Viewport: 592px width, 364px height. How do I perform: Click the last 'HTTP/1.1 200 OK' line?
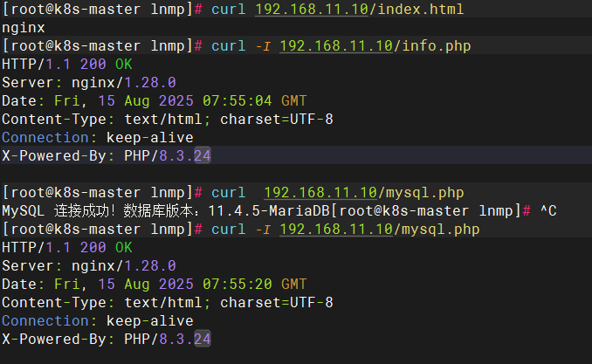pos(67,247)
